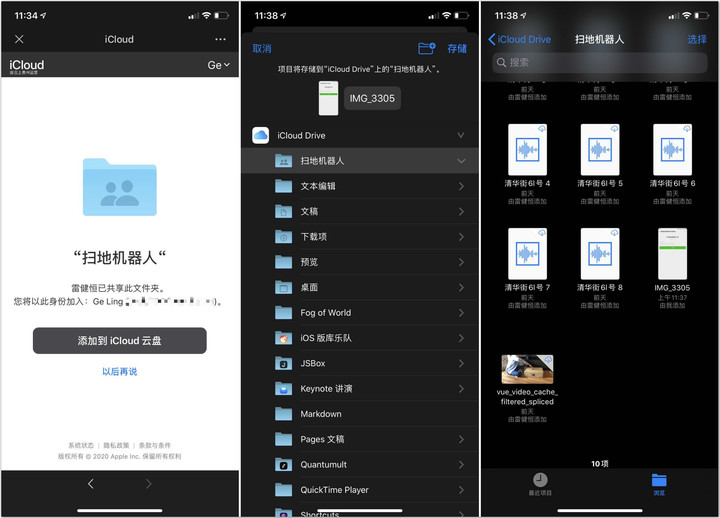Tap the browser back arrow
720x518 pixels.
(x=91, y=484)
